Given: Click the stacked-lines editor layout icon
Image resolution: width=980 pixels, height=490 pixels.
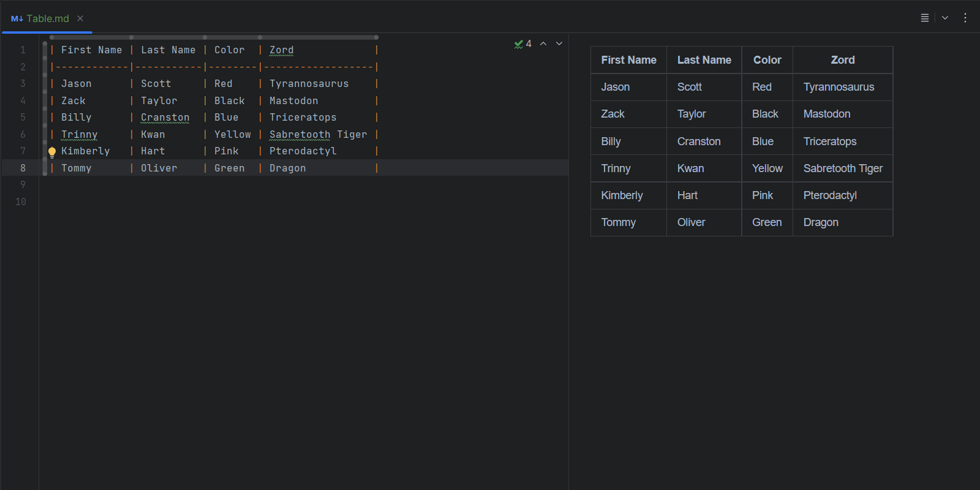Looking at the screenshot, I should point(925,18).
